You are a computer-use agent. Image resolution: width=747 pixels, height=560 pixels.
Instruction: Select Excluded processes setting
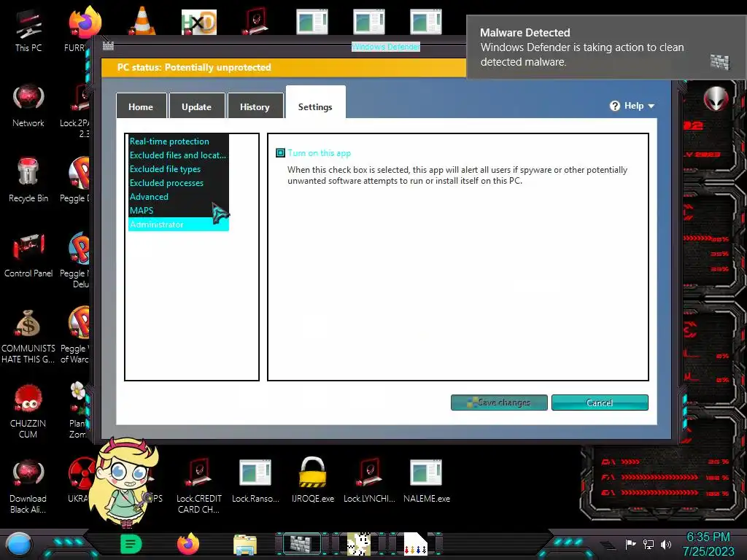[179, 183]
